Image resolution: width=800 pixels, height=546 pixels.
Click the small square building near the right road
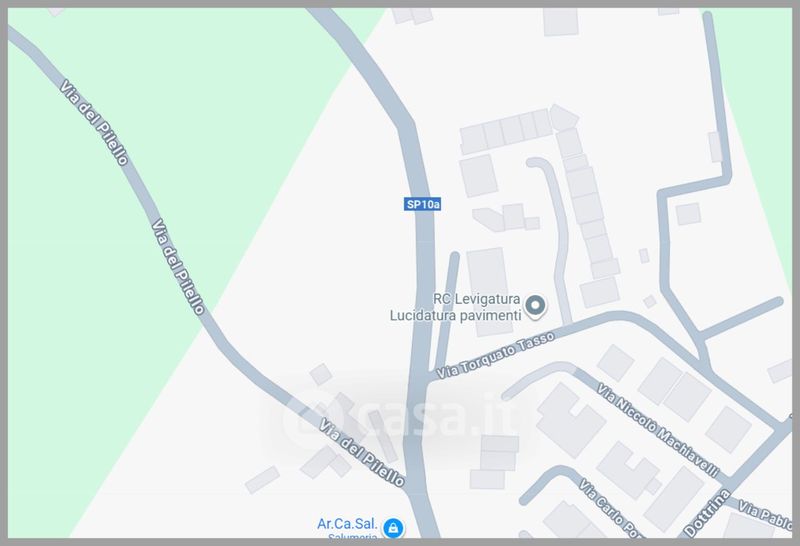(688, 214)
